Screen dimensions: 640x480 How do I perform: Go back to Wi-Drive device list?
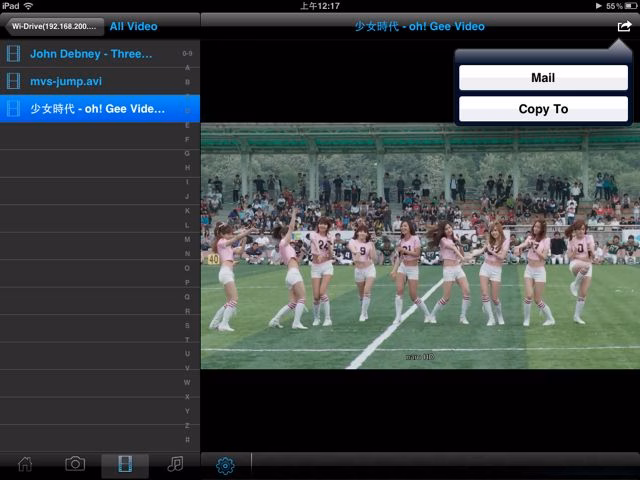point(54,27)
